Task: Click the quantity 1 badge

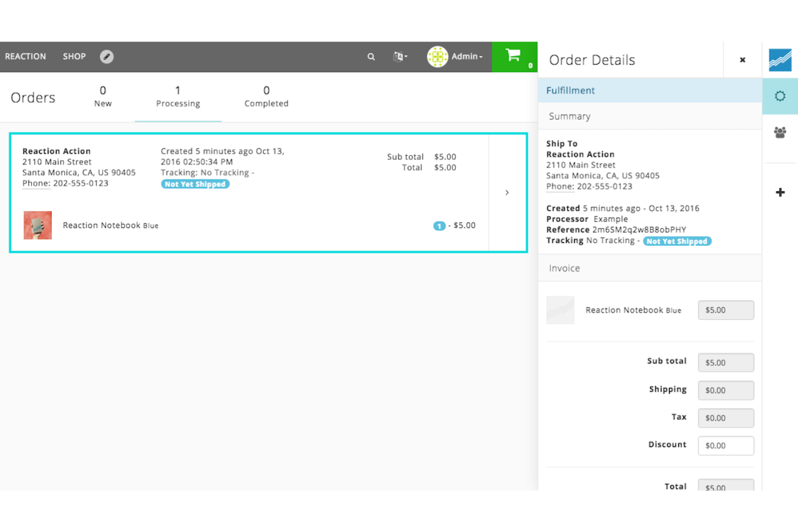Action: tap(439, 226)
